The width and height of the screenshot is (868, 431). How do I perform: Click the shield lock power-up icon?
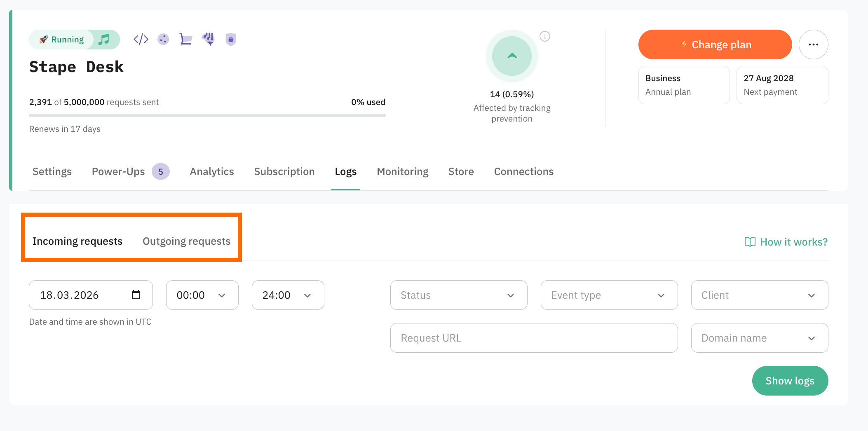coord(231,40)
